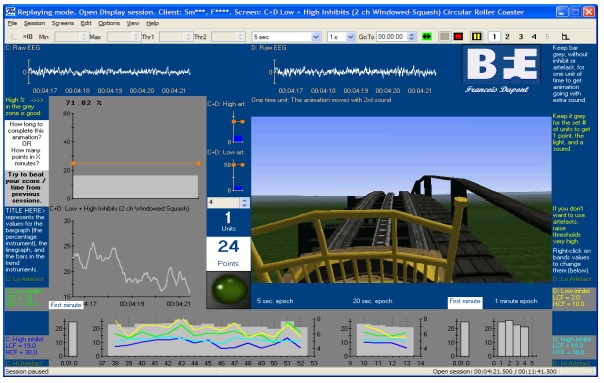Select the 5 sec. epoch label
This screenshot has width=604, height=383.
(x=275, y=301)
